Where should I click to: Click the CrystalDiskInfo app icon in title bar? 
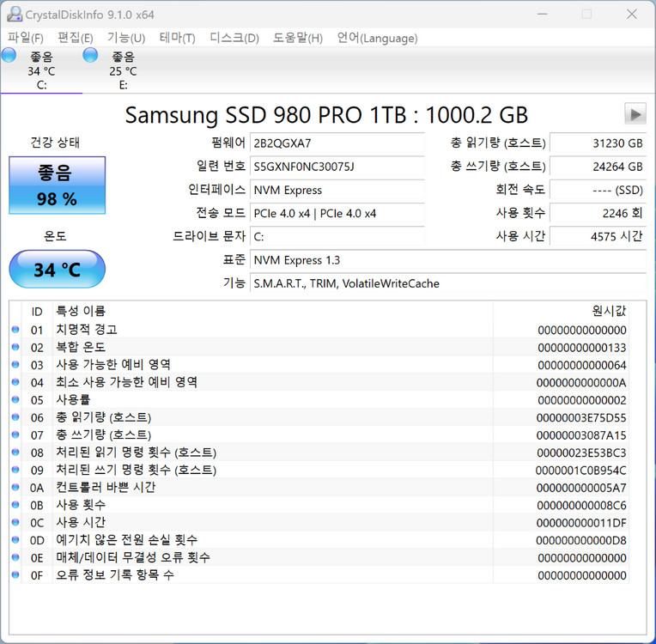click(15, 15)
